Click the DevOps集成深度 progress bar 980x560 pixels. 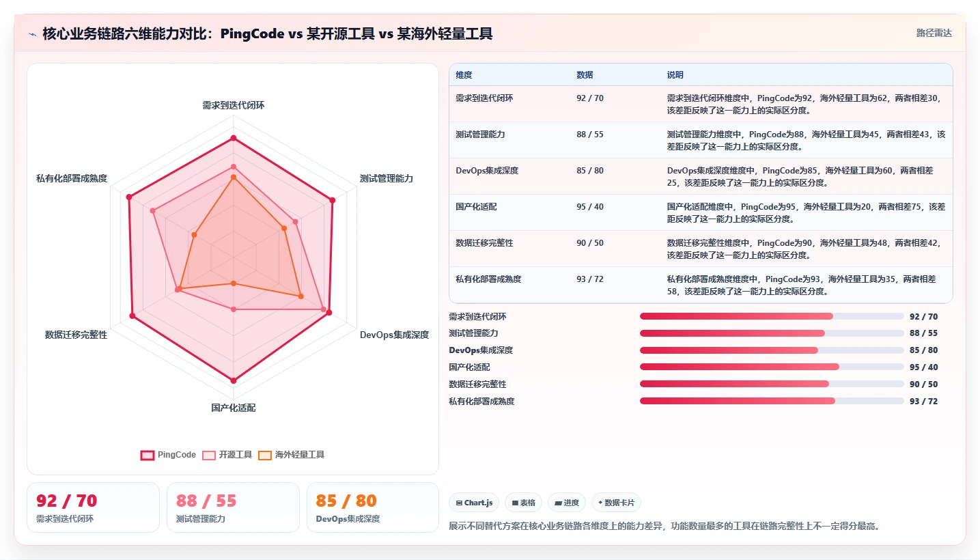coord(772,350)
